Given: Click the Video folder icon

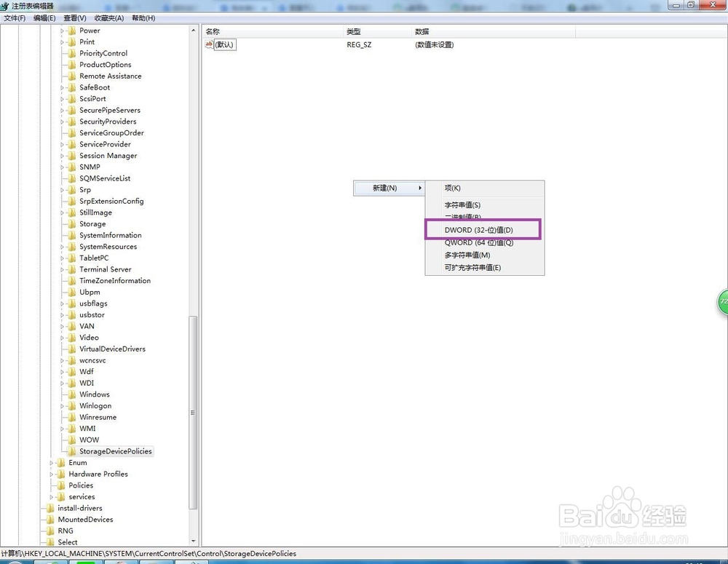Looking at the screenshot, I should (71, 338).
